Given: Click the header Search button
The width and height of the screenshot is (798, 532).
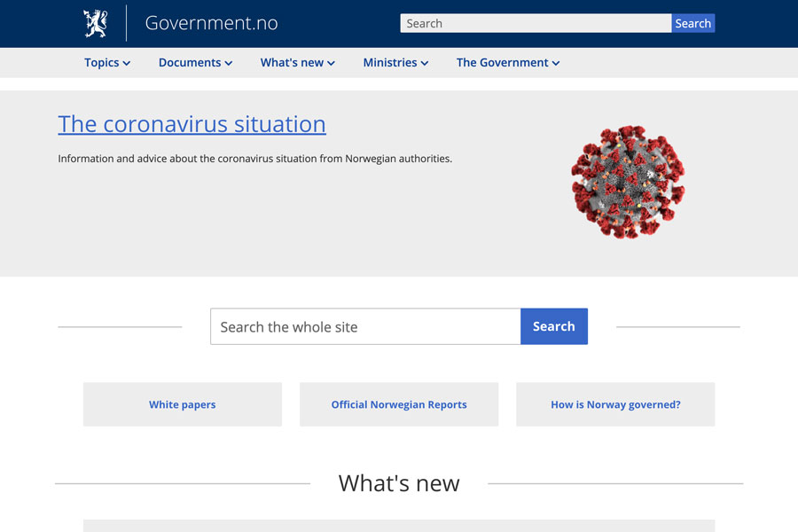Looking at the screenshot, I should (x=692, y=23).
